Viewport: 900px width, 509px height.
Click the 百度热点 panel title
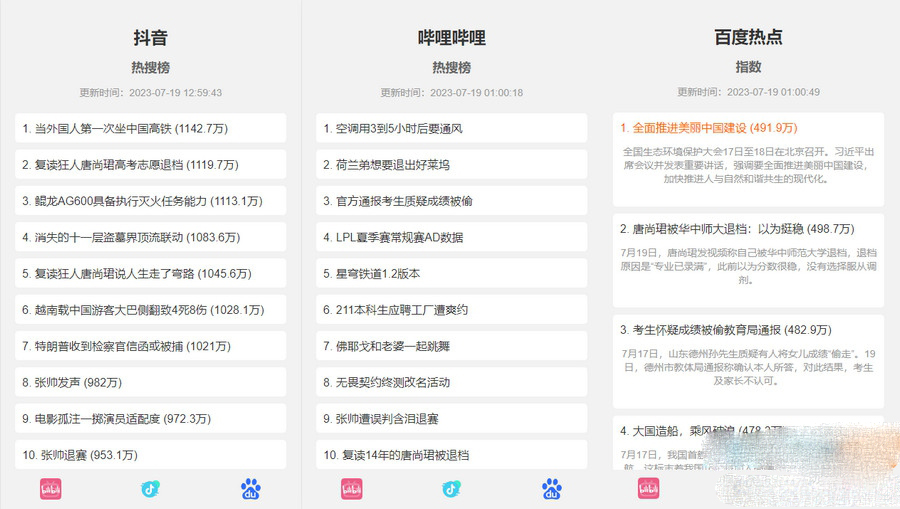[x=748, y=37]
